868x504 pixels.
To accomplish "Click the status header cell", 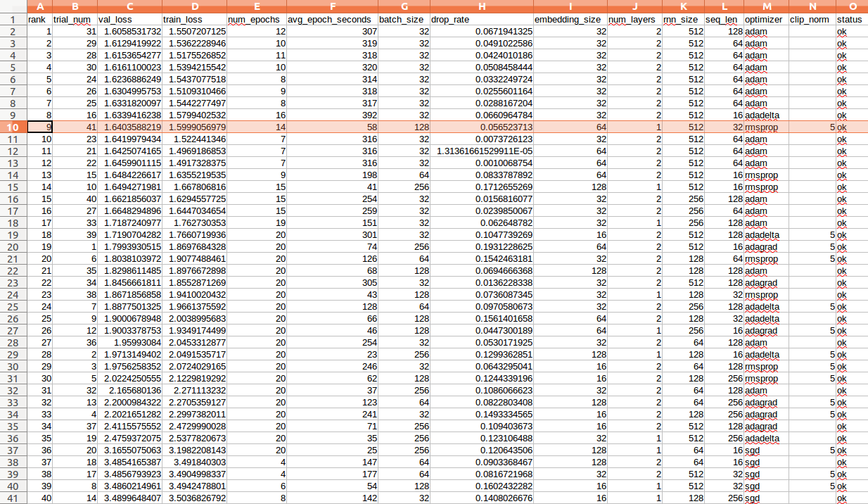I will [852, 20].
